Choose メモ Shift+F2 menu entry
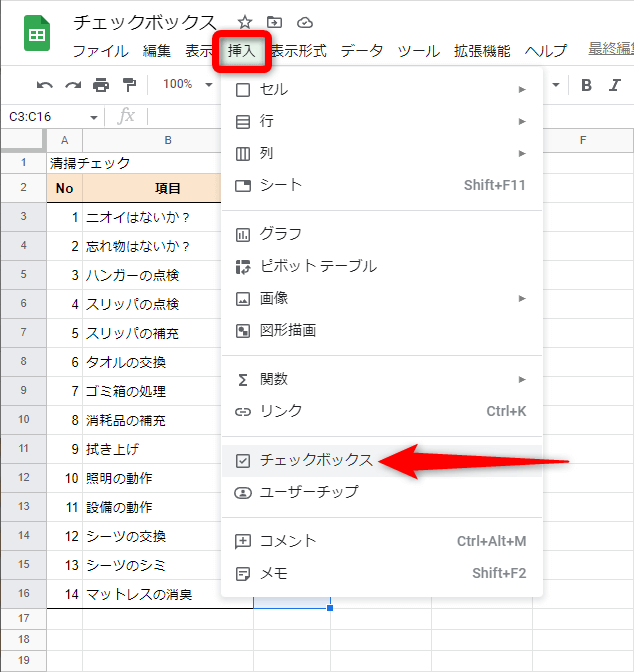This screenshot has height=672, width=634. tap(382, 574)
